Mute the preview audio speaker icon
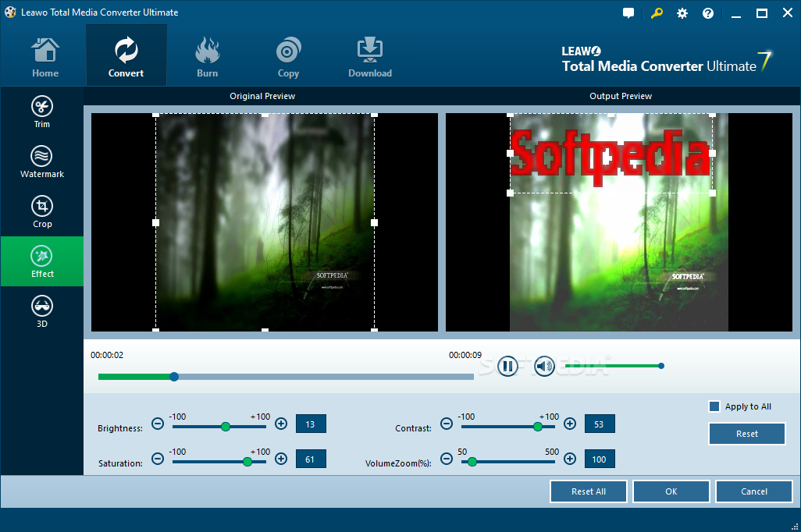Viewport: 801px width, 532px height. click(545, 366)
